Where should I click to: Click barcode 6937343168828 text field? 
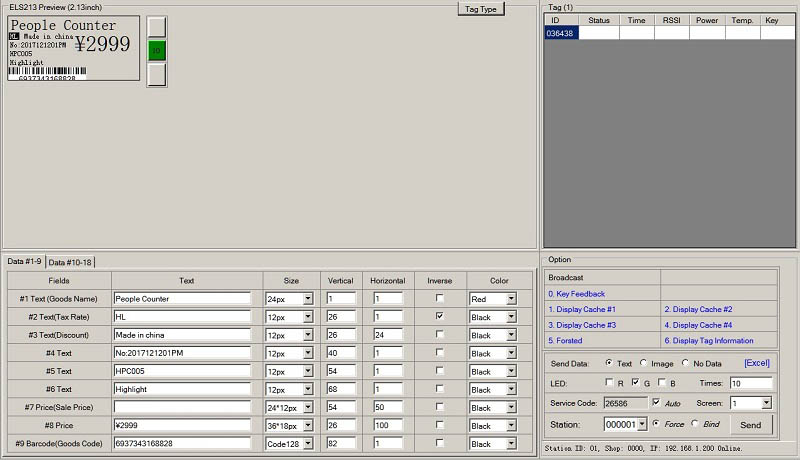pos(182,443)
